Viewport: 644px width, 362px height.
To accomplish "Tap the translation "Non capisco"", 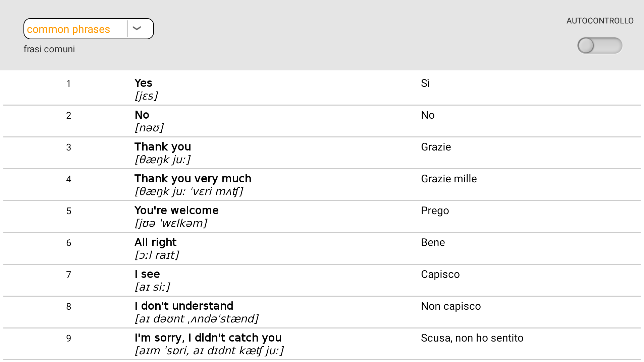I will pos(451,306).
